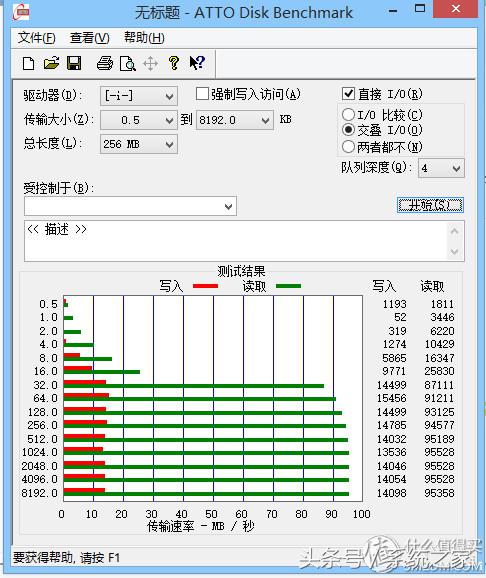Click the 开始(S) start button
Viewport: 486px width, 578px height.
tap(430, 205)
